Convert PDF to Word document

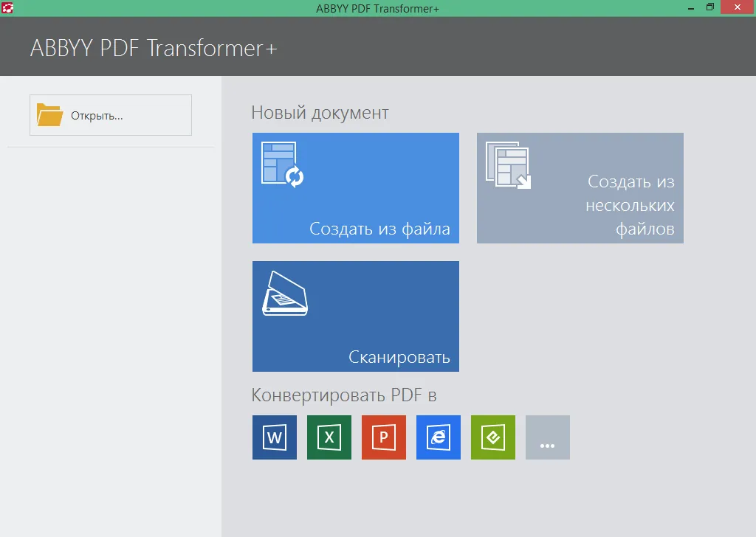[x=275, y=437]
